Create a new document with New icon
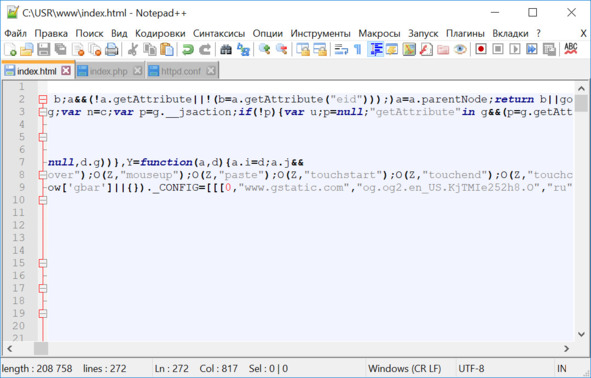This screenshot has height=378, width=591. (x=10, y=49)
